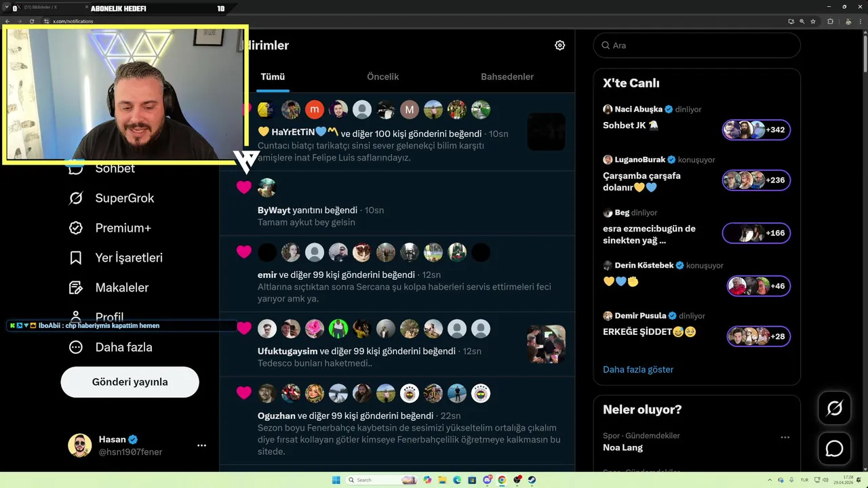868x488 pixels.
Task: Open Demir Pusula space +28 pill
Action: coord(758,336)
